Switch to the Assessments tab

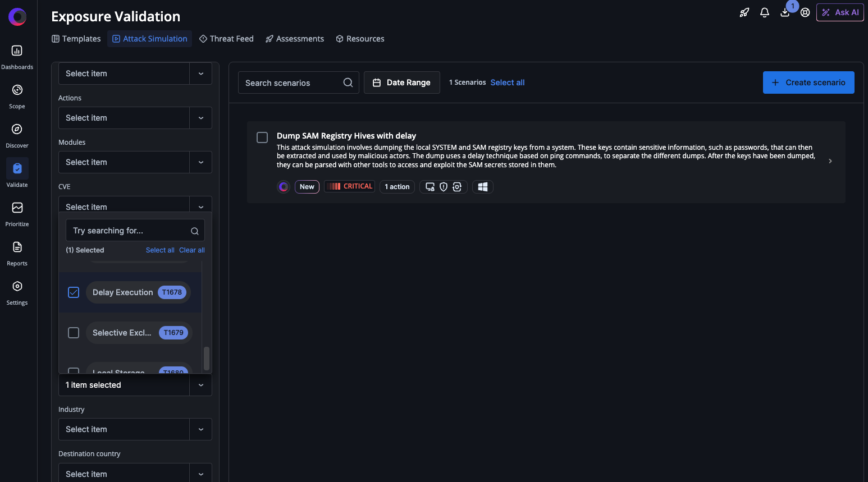(x=295, y=39)
